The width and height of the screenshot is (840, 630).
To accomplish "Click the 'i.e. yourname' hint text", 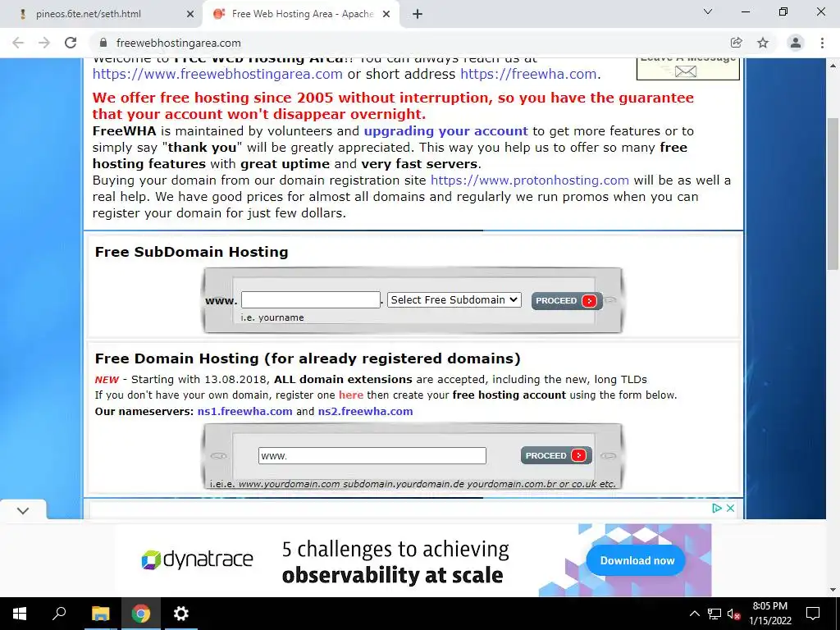I will coord(272,317).
